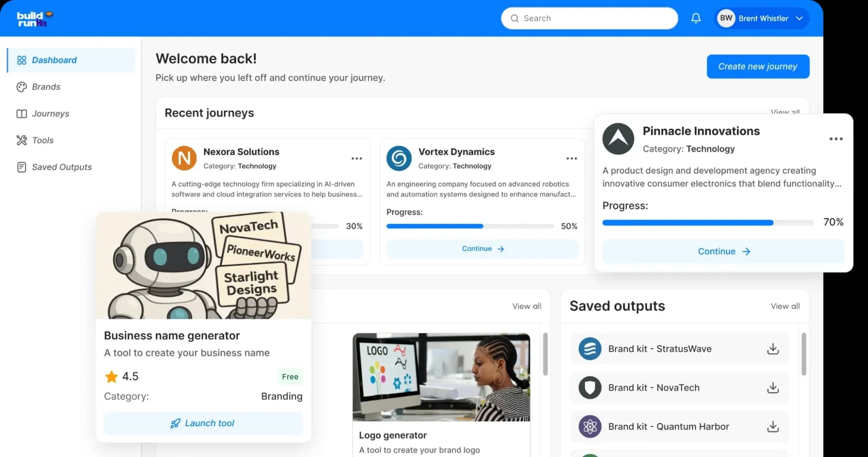The image size is (868, 457).
Task: Click the Welcome back! heading
Action: click(x=206, y=58)
